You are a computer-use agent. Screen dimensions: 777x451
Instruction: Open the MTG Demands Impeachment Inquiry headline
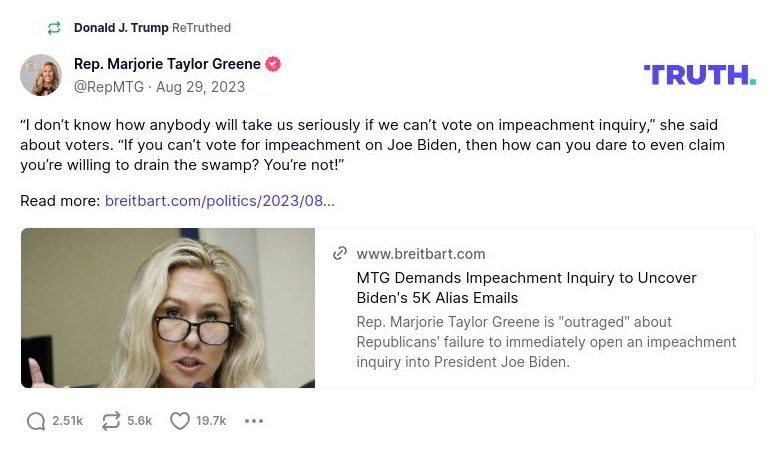click(x=526, y=287)
